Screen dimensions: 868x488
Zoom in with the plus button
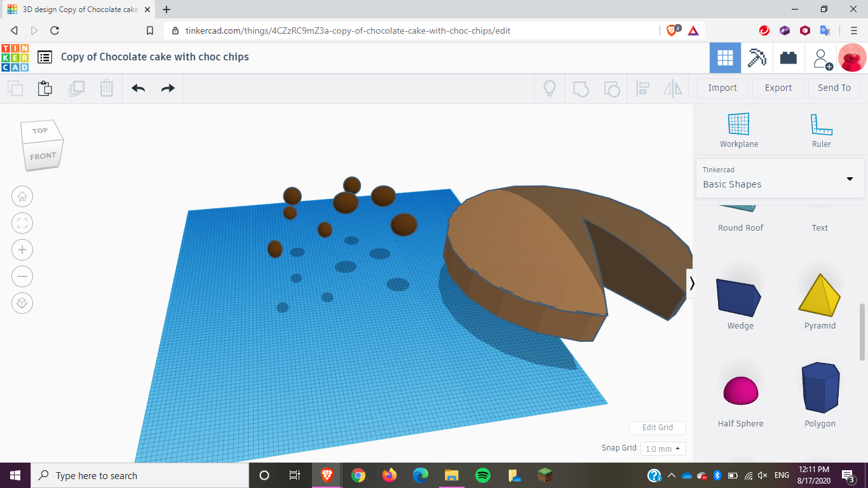(x=22, y=250)
